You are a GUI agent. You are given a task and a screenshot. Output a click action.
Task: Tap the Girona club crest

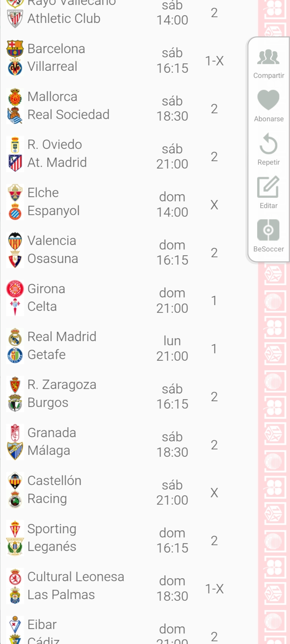[15, 289]
